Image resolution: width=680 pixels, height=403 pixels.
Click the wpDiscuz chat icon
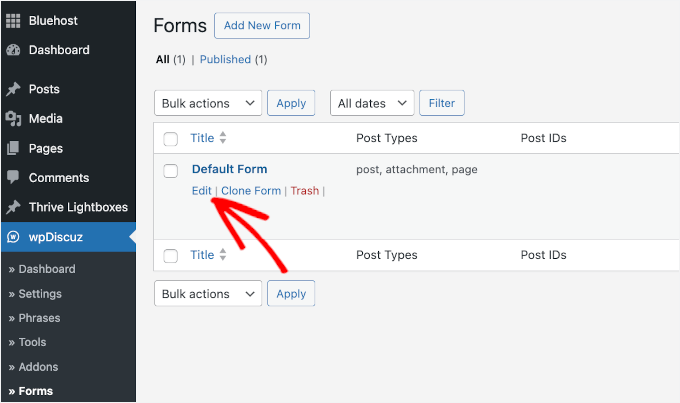point(13,238)
